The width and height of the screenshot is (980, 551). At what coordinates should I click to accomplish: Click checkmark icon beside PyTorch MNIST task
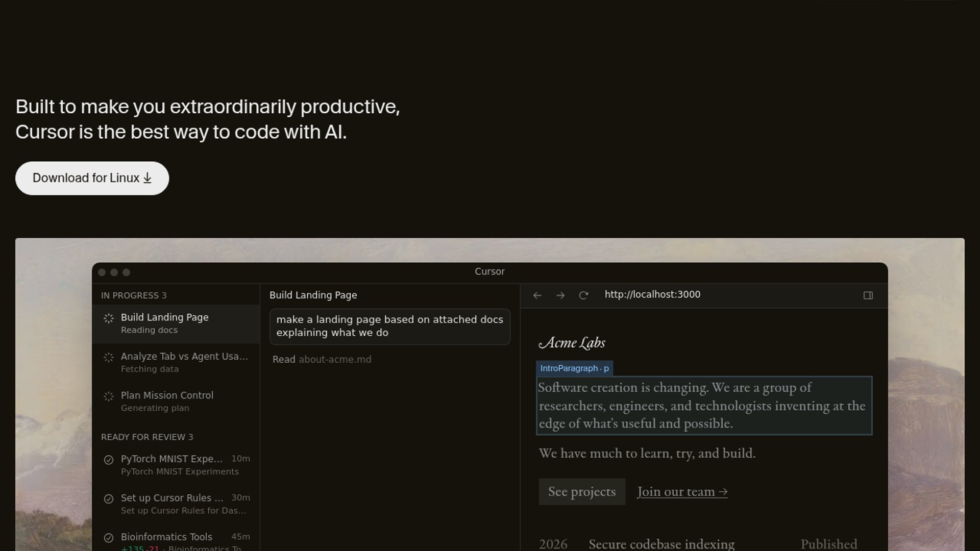tap(109, 460)
